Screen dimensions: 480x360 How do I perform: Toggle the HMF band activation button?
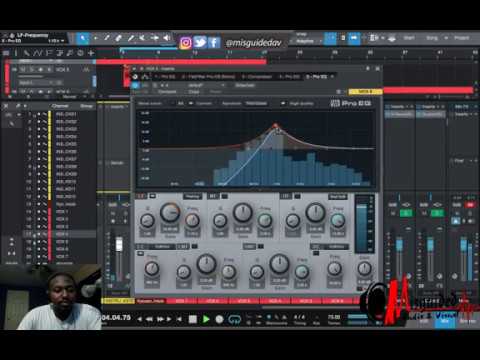pos(261,246)
